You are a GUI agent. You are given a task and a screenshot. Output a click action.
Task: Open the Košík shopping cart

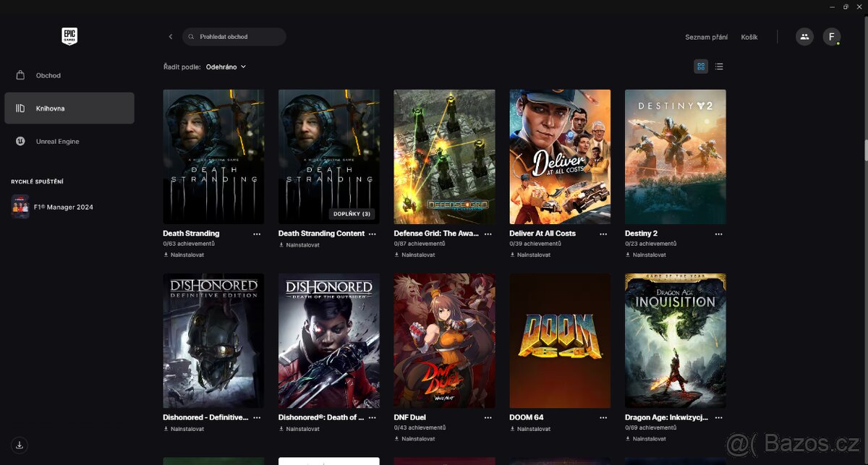pos(749,36)
